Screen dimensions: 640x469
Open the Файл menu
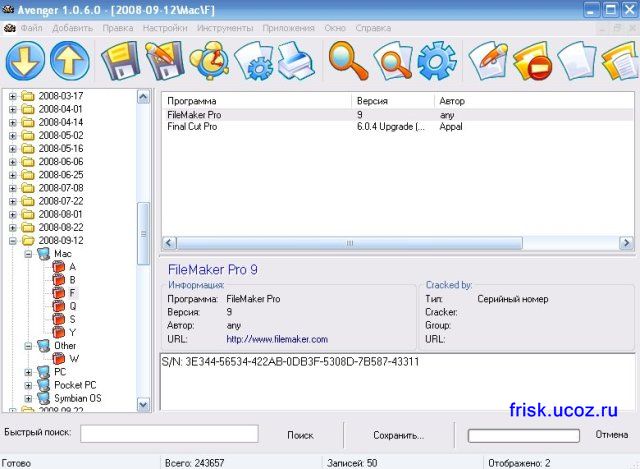(x=31, y=28)
